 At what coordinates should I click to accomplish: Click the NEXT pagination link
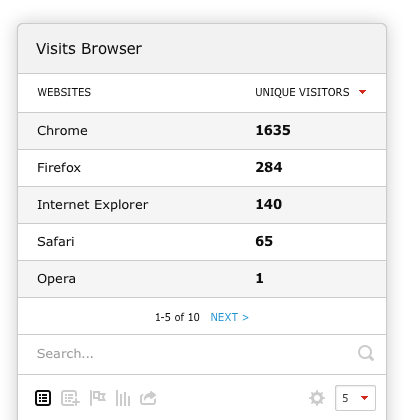(x=229, y=317)
